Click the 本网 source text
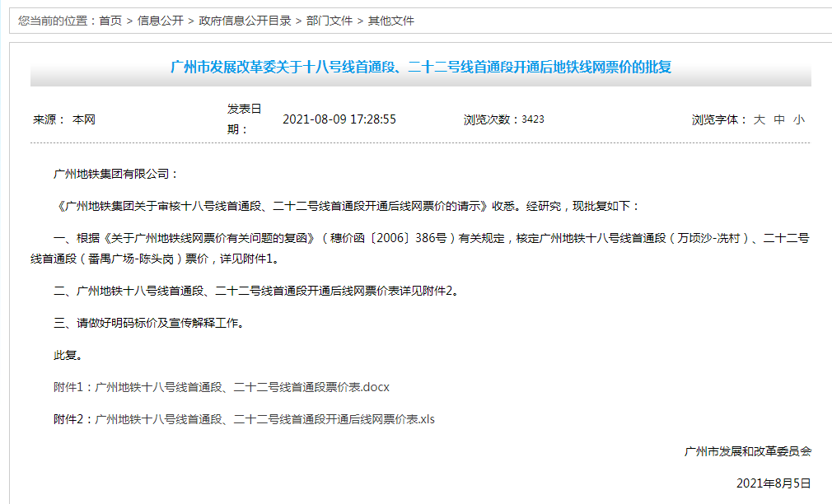Viewport: 832px width, 504px height. point(86,119)
